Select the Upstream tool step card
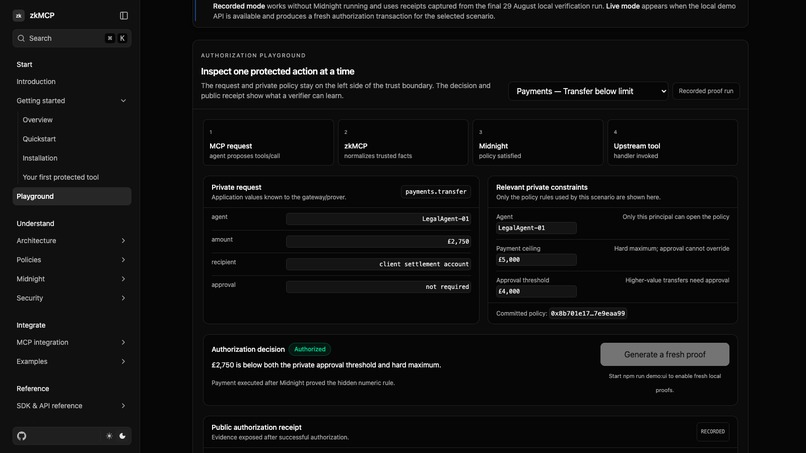The height and width of the screenshot is (453, 806). (x=672, y=142)
